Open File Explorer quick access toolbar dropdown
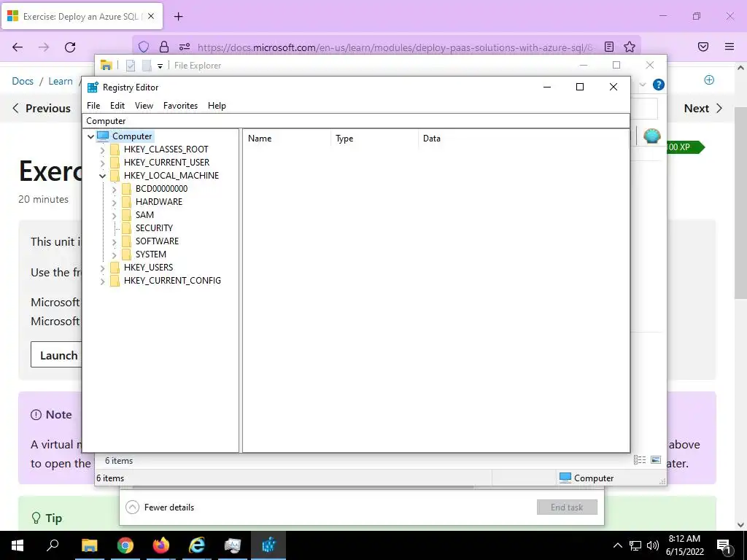Screen dimensions: 747x560 pos(160,66)
